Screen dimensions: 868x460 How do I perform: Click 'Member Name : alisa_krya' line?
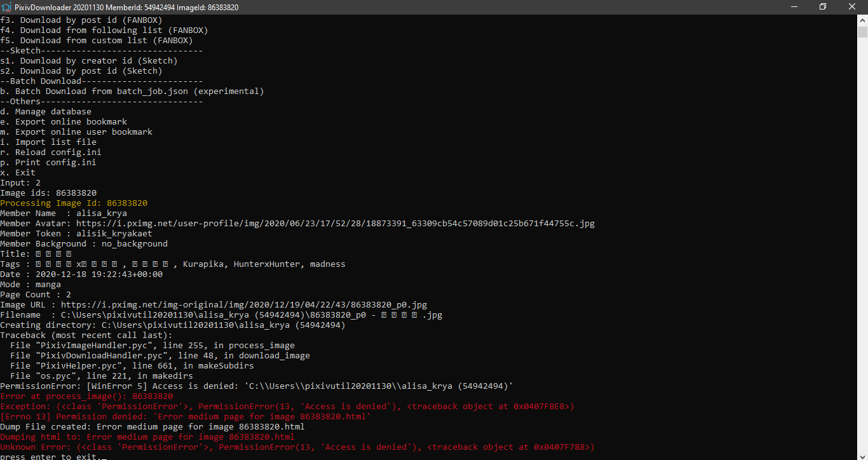pos(64,213)
